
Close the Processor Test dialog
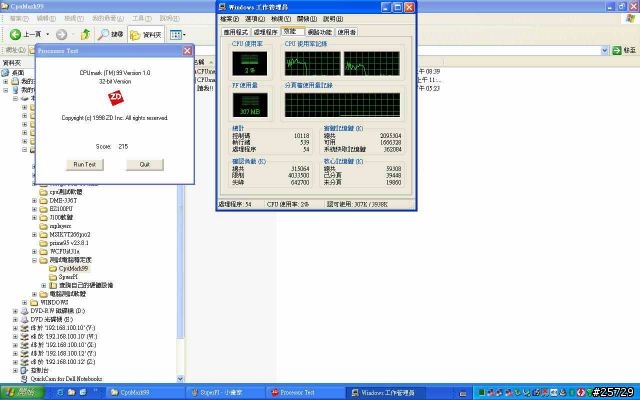coord(187,51)
